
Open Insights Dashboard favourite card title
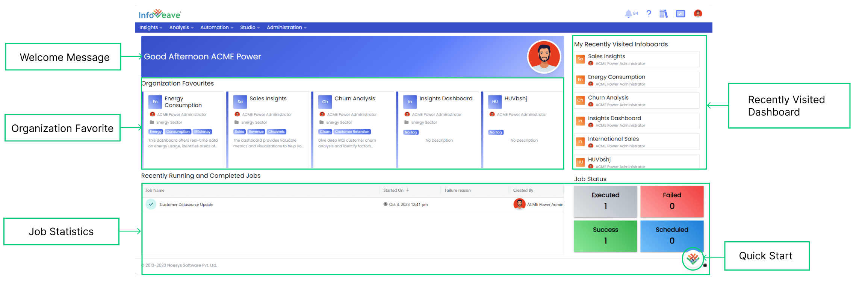tap(446, 98)
